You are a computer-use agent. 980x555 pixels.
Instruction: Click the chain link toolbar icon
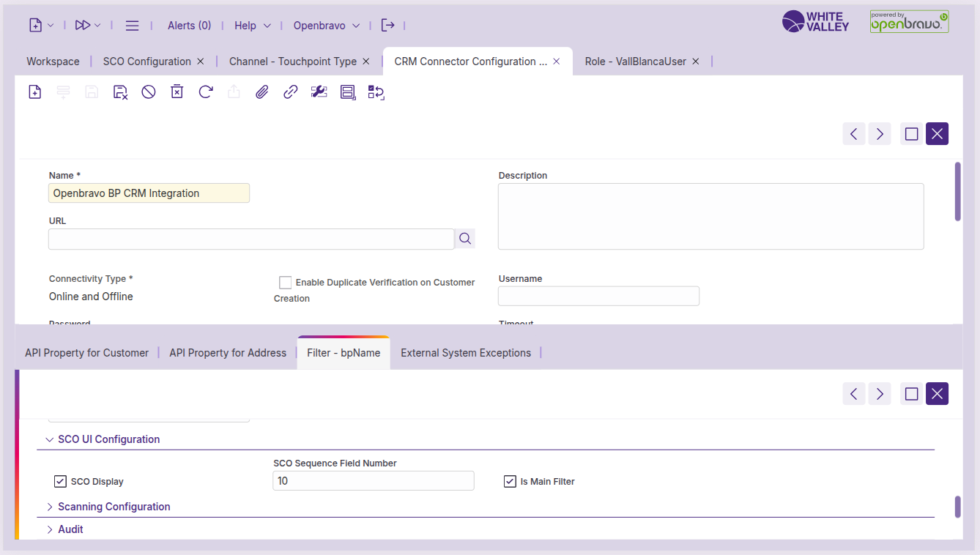(x=291, y=92)
